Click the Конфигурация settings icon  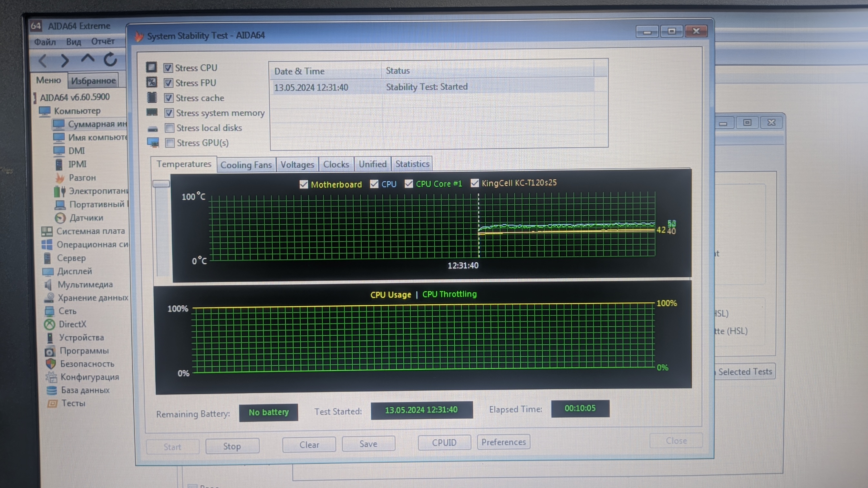[x=51, y=377]
